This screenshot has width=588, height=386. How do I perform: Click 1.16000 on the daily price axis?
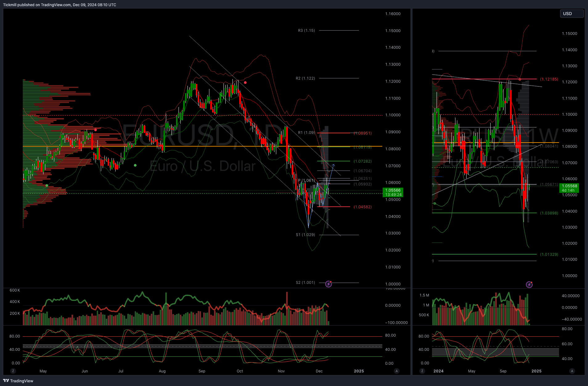pos(393,14)
